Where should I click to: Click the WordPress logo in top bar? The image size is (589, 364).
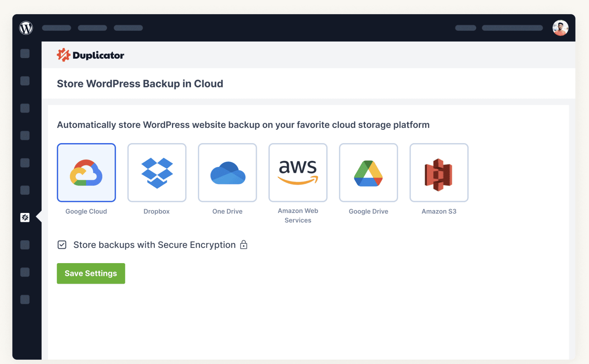pos(26,28)
